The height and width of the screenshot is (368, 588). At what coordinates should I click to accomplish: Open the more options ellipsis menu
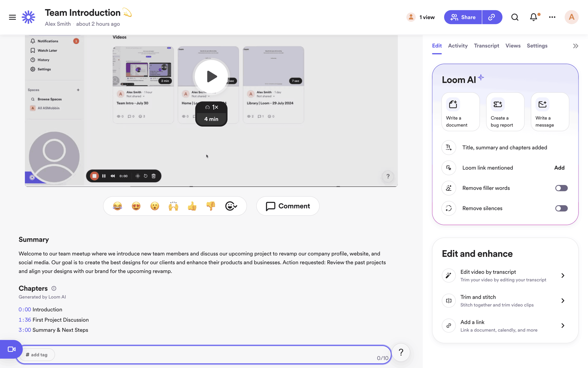[552, 17]
